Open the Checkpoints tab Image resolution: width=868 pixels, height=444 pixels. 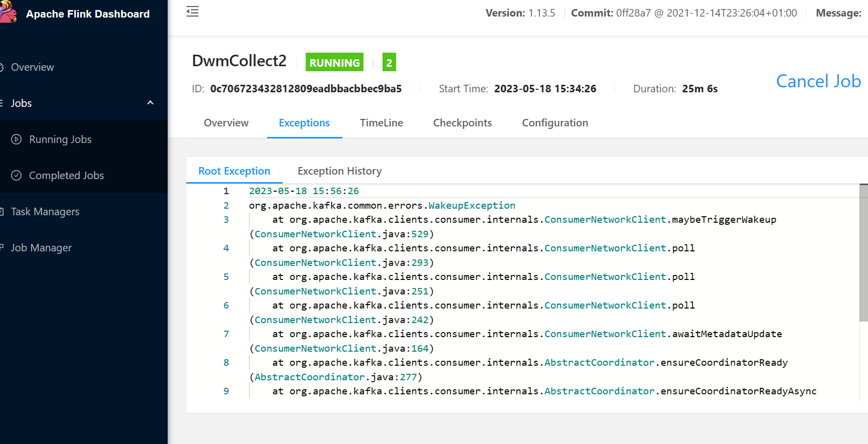462,123
